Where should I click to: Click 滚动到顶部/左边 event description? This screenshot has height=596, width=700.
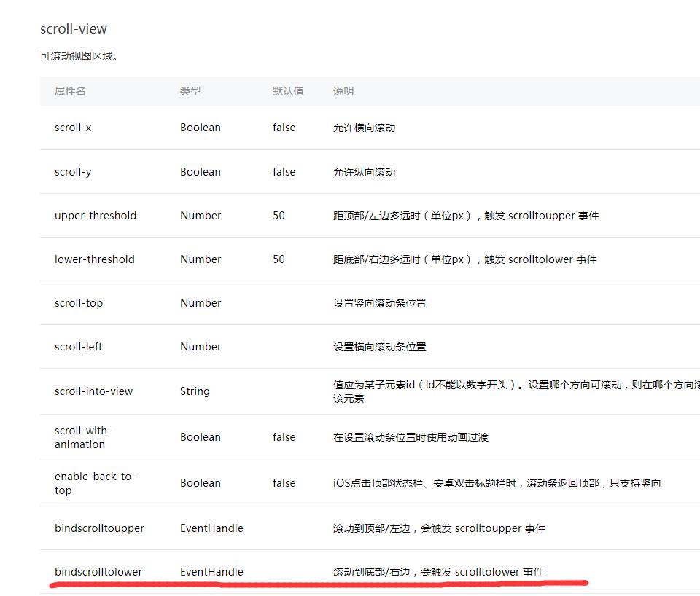coord(439,529)
